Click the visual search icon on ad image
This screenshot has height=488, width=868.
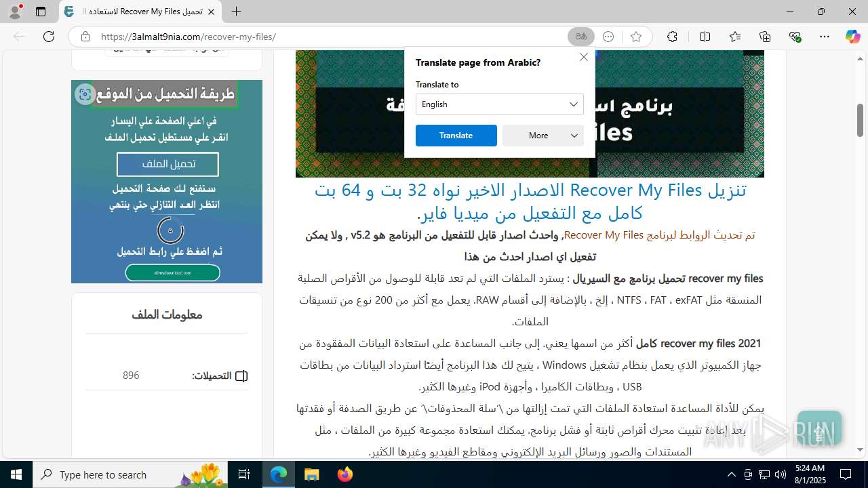pos(85,94)
